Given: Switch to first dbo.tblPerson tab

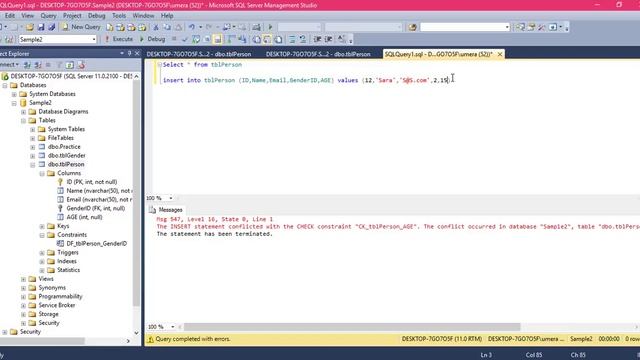Looking at the screenshot, I should click(x=199, y=54).
